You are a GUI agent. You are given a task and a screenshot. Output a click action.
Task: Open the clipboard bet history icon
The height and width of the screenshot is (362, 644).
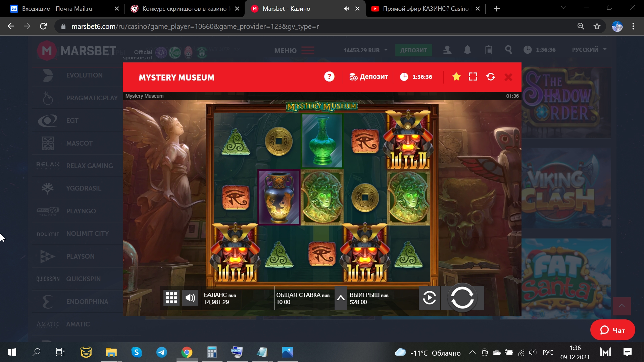point(489,50)
